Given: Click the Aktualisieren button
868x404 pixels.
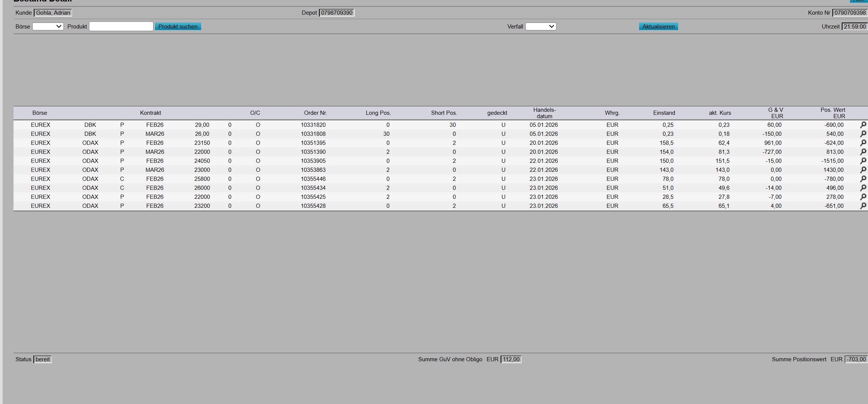Looking at the screenshot, I should (658, 26).
